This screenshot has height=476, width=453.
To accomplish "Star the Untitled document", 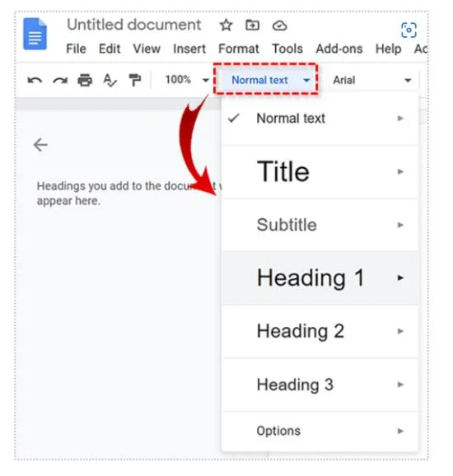I will click(x=226, y=26).
